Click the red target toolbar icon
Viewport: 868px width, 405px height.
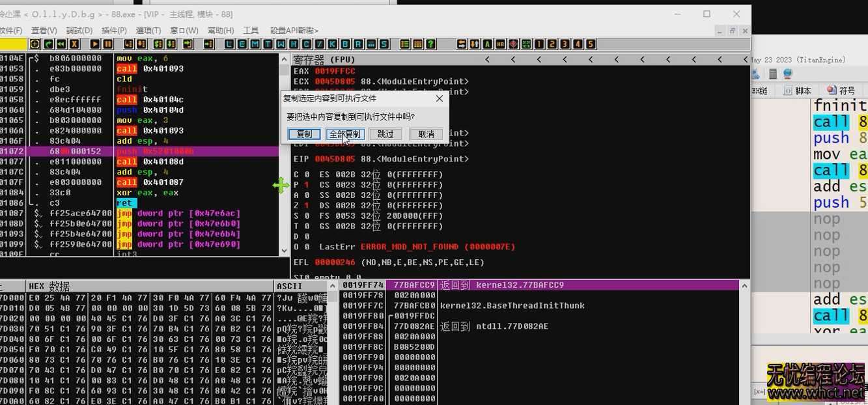click(x=513, y=44)
